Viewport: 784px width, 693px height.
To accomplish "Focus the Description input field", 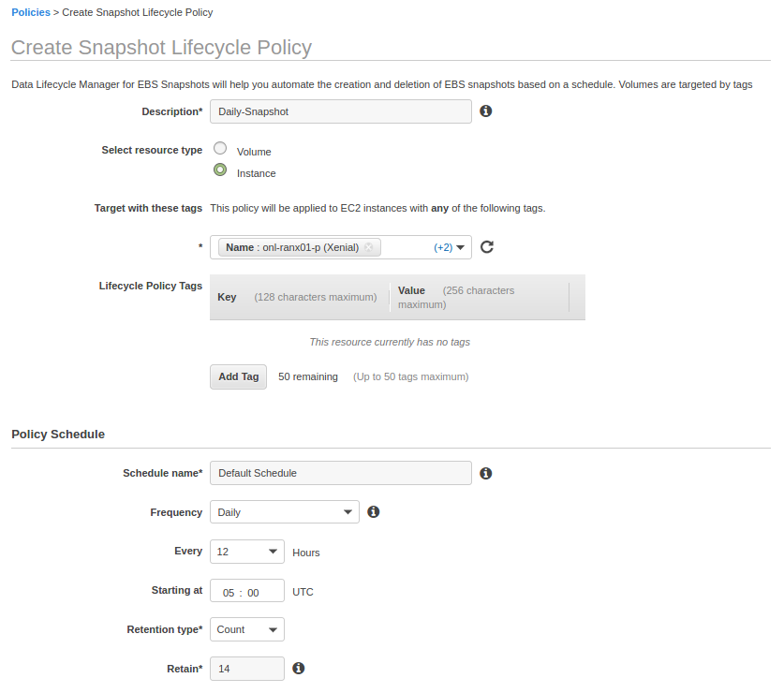I will pyautogui.click(x=341, y=111).
